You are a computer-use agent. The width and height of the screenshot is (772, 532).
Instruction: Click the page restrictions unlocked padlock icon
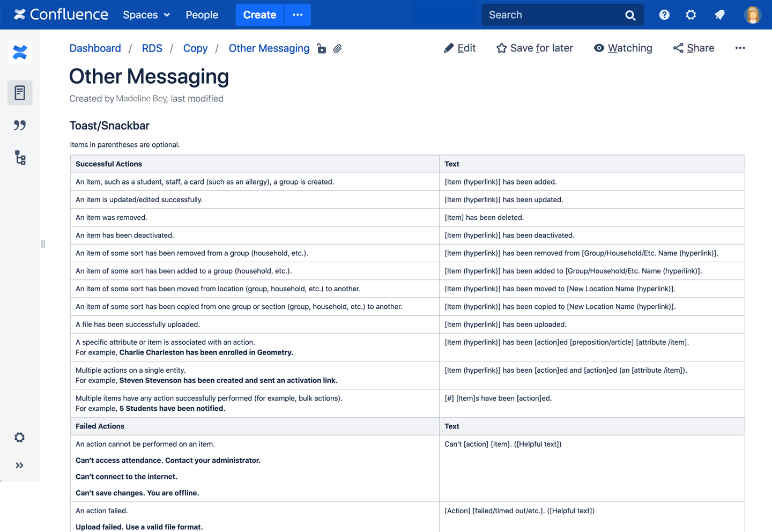[321, 49]
